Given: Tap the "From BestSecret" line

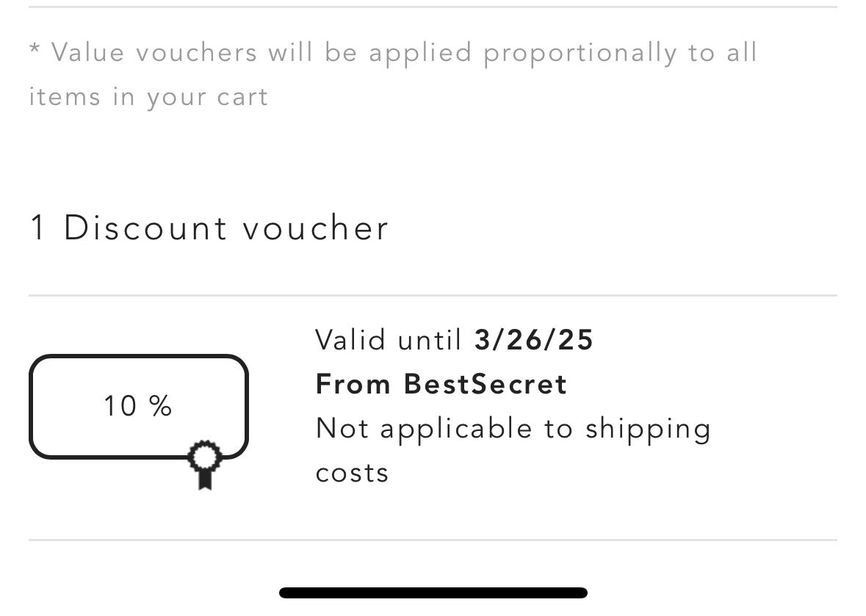Looking at the screenshot, I should coord(441,384).
